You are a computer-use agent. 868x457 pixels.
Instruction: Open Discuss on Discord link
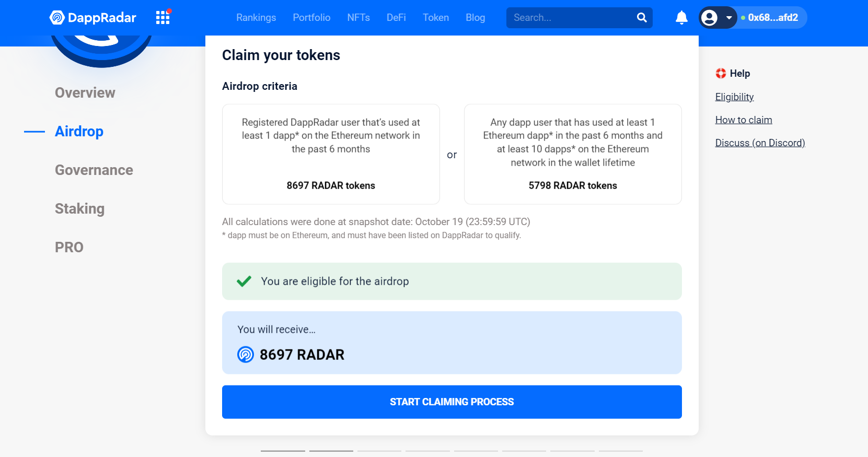[x=760, y=143]
